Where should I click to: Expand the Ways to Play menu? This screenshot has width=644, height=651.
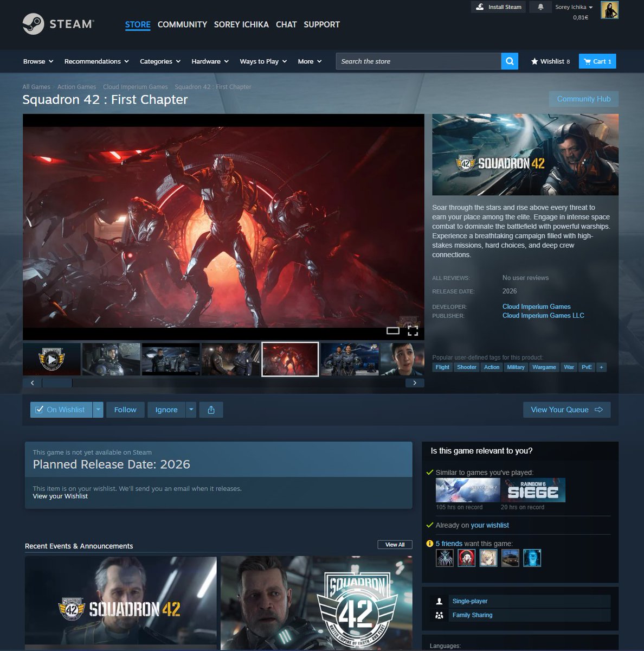click(263, 61)
